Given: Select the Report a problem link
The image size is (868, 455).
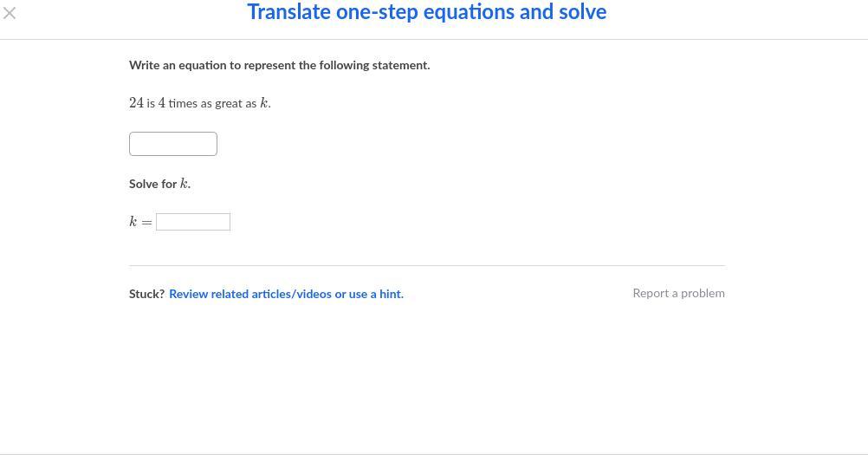Looking at the screenshot, I should (678, 293).
